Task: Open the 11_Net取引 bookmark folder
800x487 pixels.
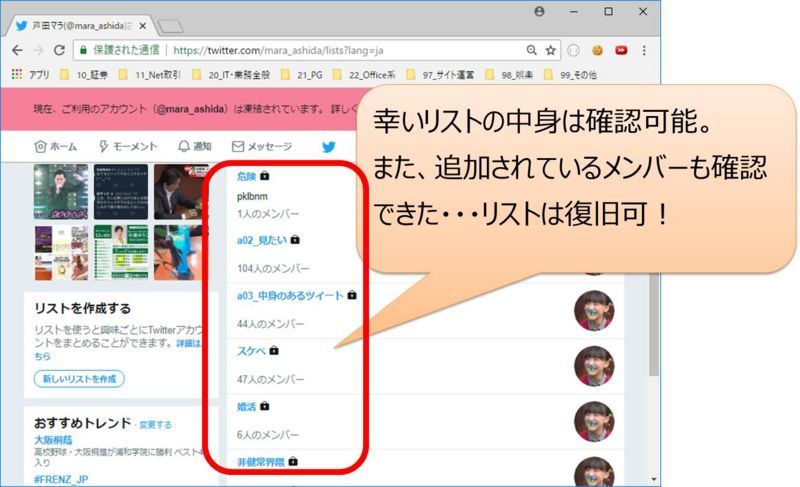Action: 149,74
